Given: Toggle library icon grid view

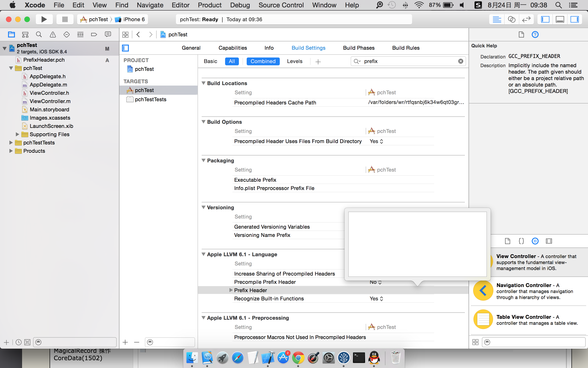Looking at the screenshot, I should click(475, 342).
